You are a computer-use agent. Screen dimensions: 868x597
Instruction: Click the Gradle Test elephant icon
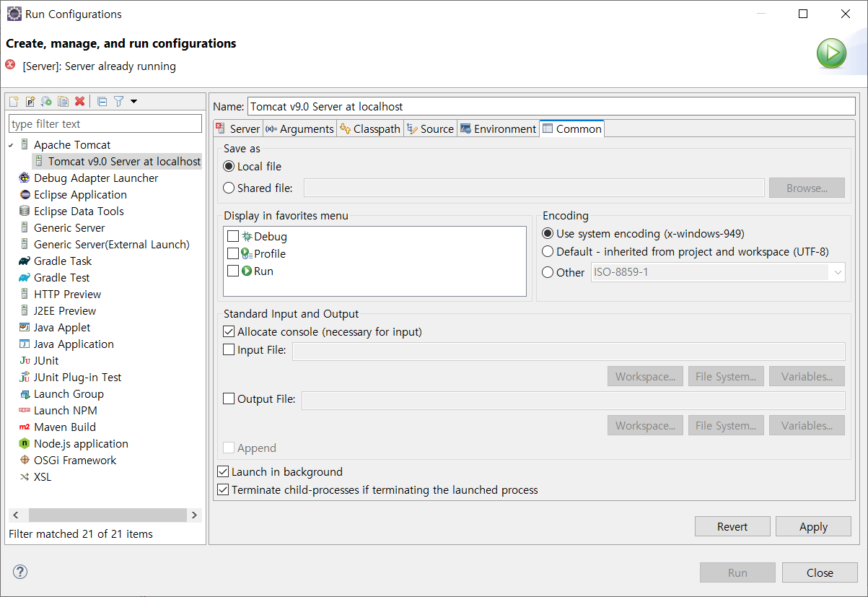[25, 277]
